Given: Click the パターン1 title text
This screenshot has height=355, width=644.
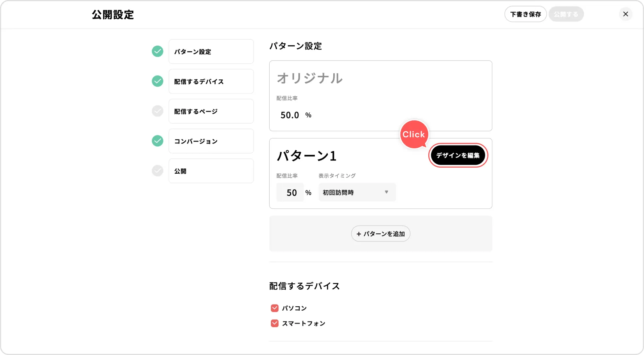Looking at the screenshot, I should (x=307, y=156).
